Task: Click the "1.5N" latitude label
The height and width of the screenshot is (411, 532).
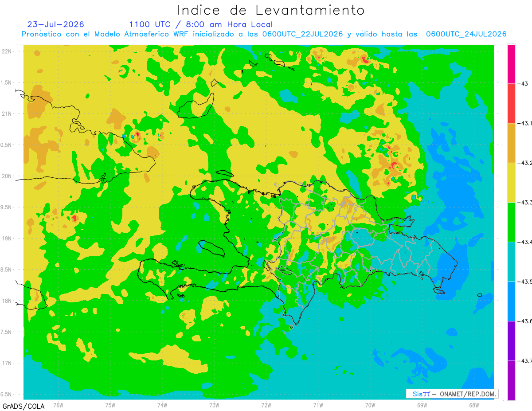Action: [x=7, y=82]
